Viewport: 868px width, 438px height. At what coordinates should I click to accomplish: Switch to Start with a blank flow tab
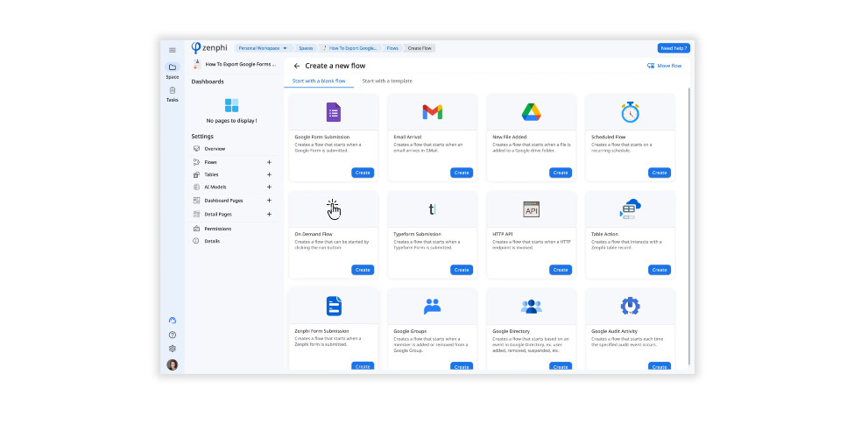(319, 81)
